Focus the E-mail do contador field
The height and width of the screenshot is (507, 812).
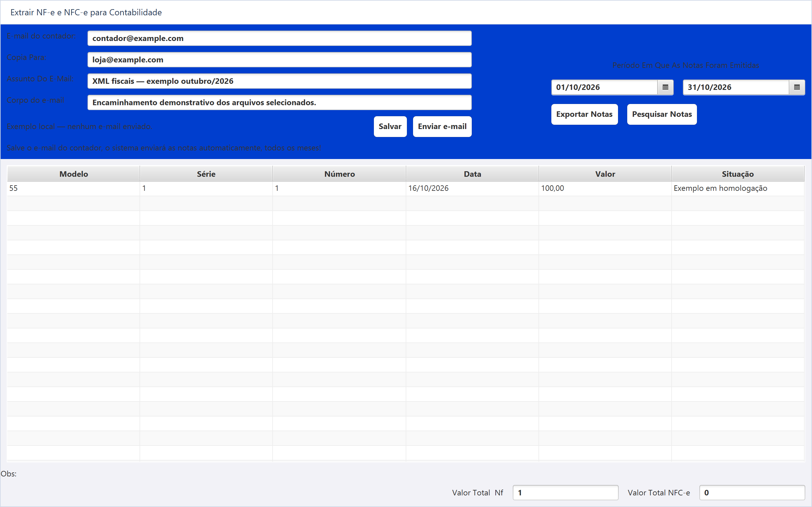click(x=279, y=38)
